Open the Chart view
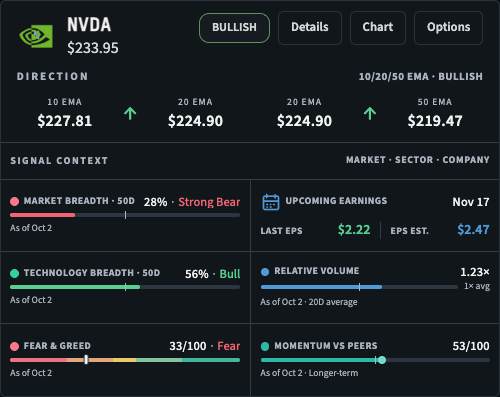This screenshot has height=397, width=500. pos(378,28)
